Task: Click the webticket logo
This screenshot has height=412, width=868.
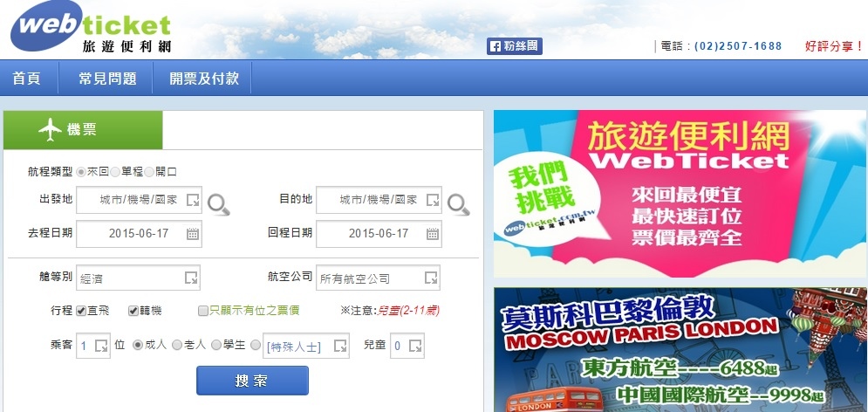Action: 92,26
